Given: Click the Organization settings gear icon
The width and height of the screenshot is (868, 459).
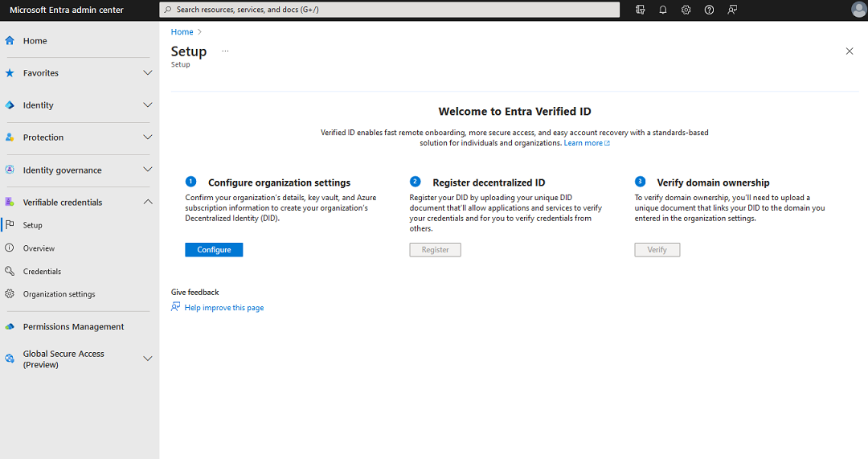Looking at the screenshot, I should click(10, 293).
